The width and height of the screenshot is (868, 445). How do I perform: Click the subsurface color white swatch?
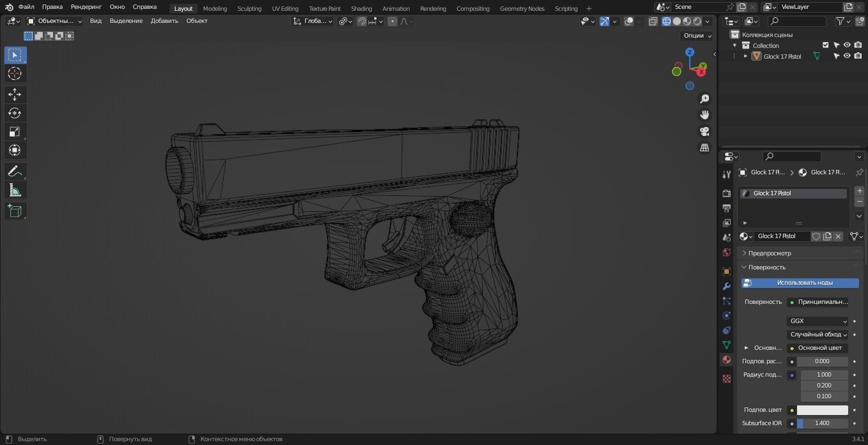tap(823, 410)
